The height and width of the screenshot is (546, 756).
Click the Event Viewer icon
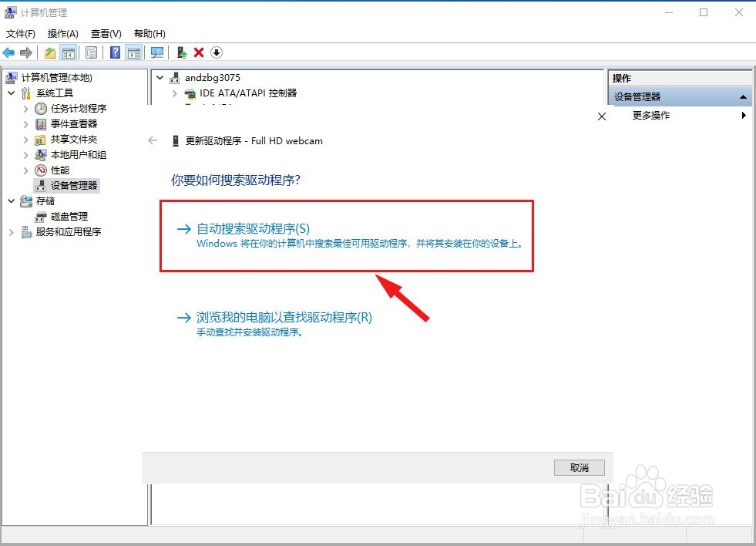pyautogui.click(x=41, y=124)
